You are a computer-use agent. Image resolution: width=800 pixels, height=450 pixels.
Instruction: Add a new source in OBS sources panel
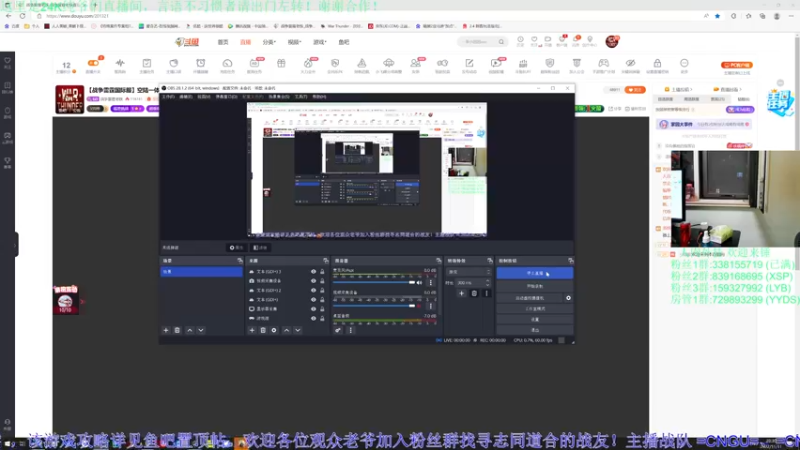tap(251, 330)
